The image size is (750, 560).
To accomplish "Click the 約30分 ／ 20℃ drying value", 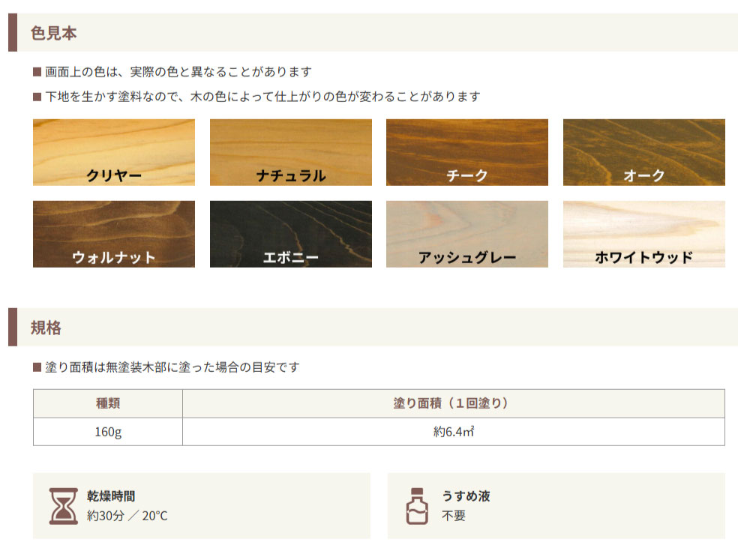I will click(x=127, y=516).
